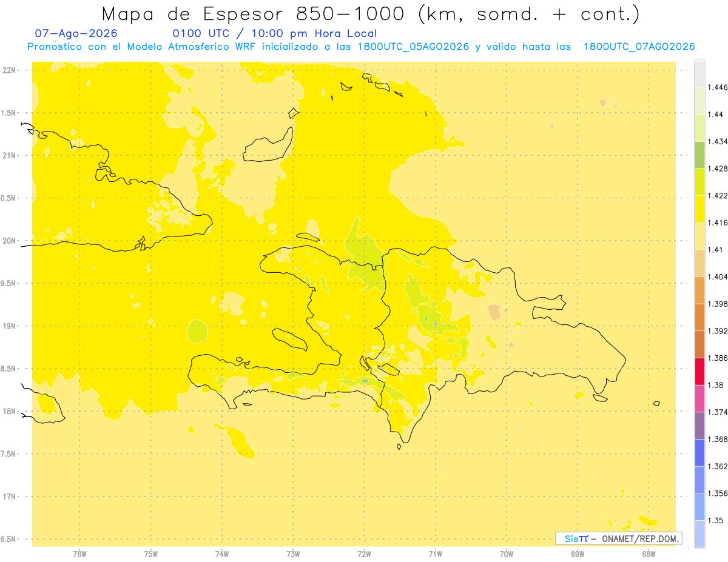The height and width of the screenshot is (562, 728).
Task: Click the "1.386" legend value
Action: pos(717,358)
